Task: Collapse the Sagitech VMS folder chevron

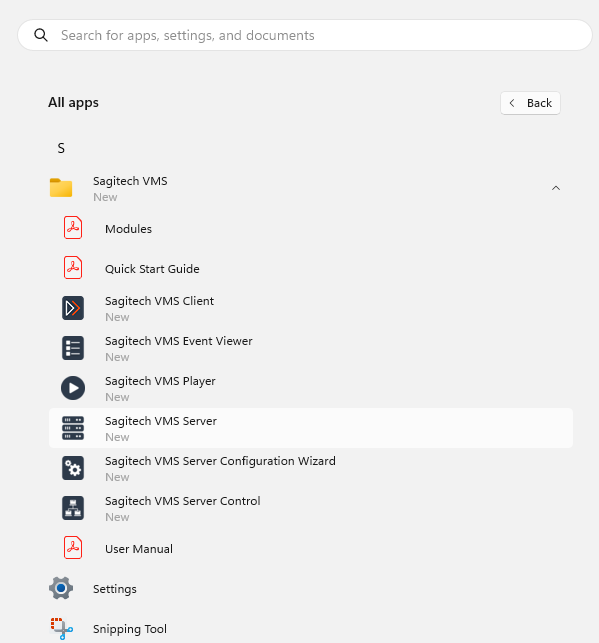Action: 556,188
